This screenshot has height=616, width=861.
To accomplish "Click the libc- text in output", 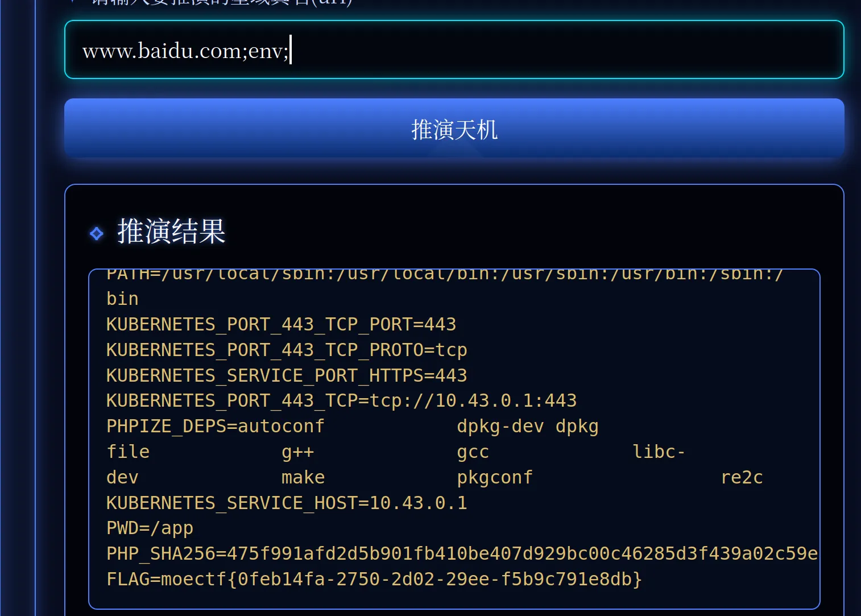I will point(659,452).
